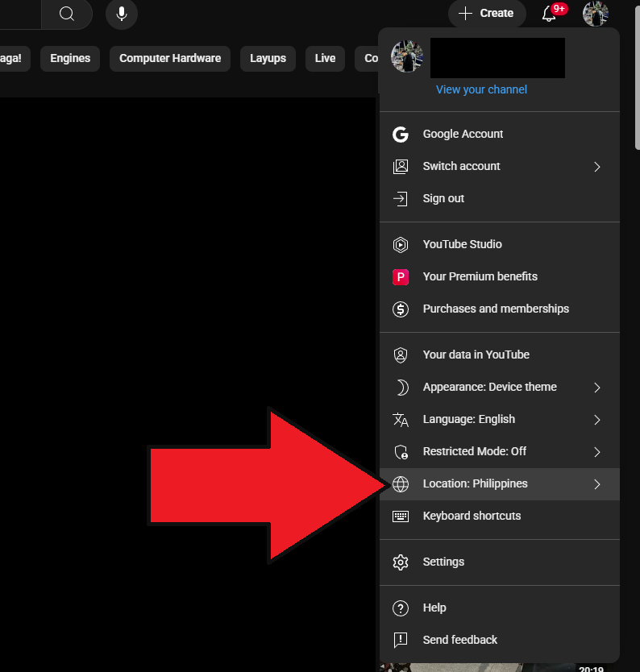Click the YouTube Studio hexagon icon
This screenshot has width=640, height=672.
pos(401,244)
